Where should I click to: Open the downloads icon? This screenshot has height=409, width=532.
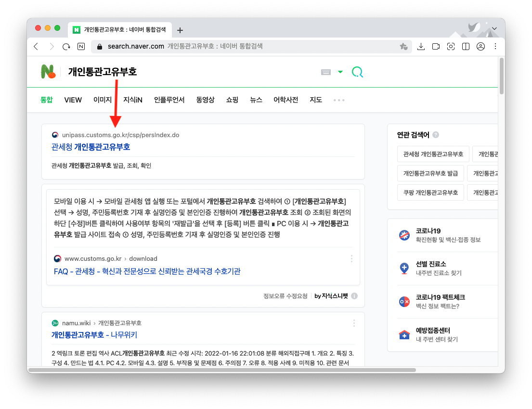[421, 47]
